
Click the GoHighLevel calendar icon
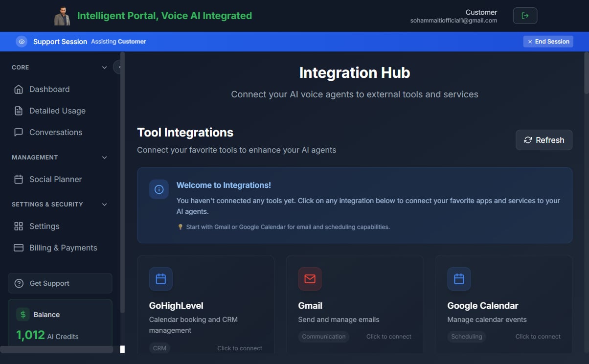[x=161, y=279]
